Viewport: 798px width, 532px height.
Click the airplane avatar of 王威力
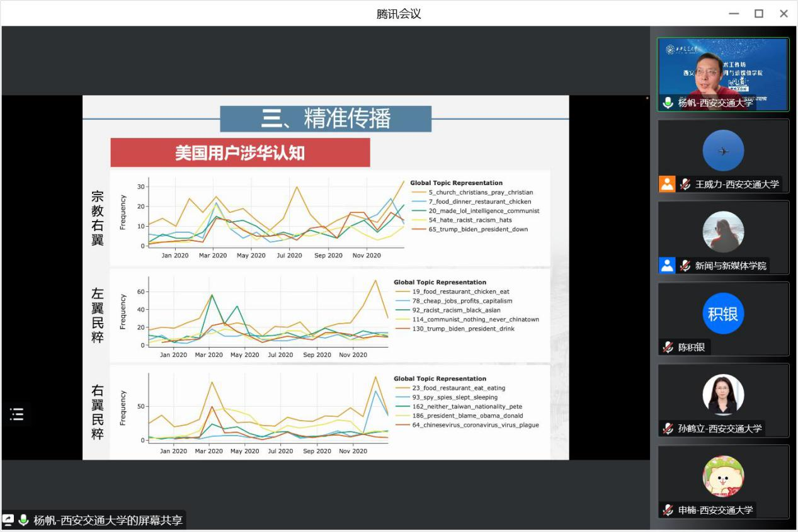723,150
